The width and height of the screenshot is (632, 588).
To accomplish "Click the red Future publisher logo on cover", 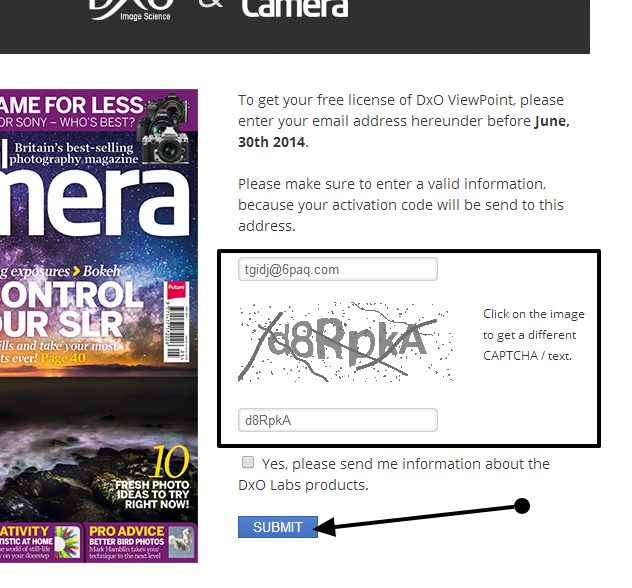I will 176,290.
